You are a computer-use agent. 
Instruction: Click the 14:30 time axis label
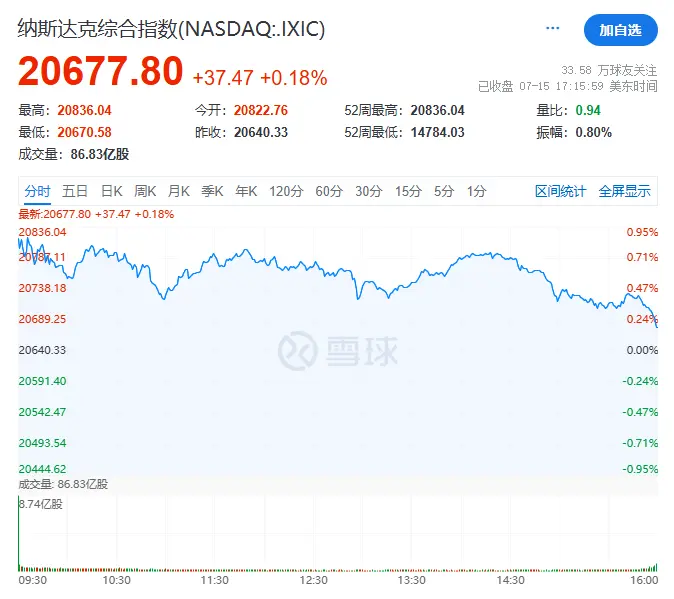(x=510, y=580)
